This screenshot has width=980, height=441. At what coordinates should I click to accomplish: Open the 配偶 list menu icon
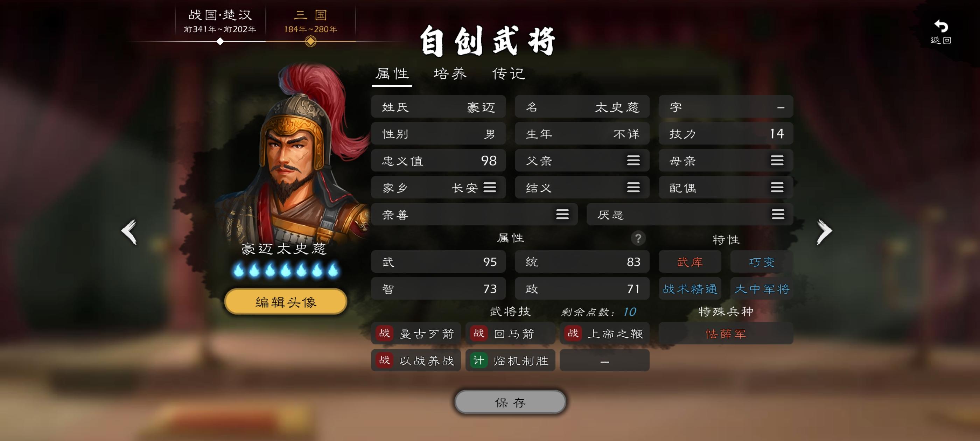click(x=777, y=187)
